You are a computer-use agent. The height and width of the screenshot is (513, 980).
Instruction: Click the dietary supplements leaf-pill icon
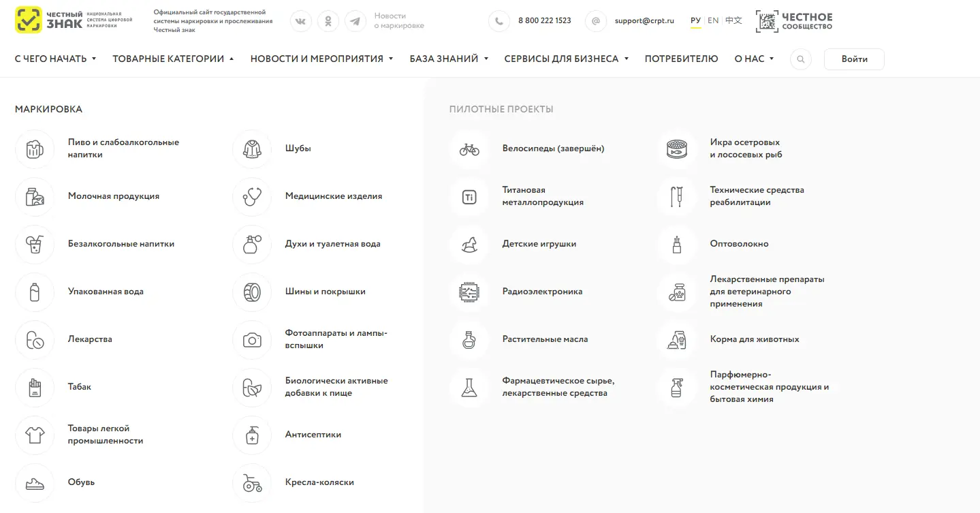pyautogui.click(x=252, y=388)
